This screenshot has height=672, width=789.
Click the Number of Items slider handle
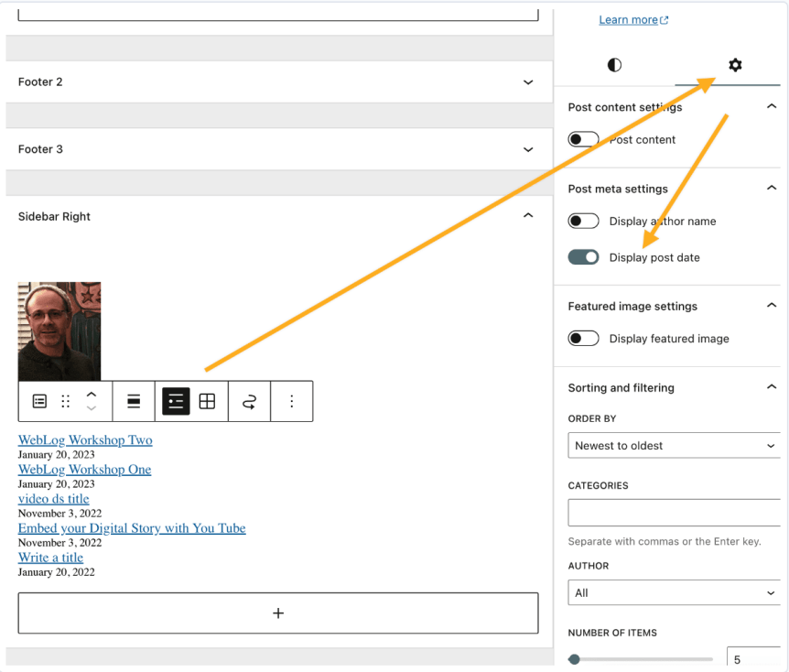[574, 659]
